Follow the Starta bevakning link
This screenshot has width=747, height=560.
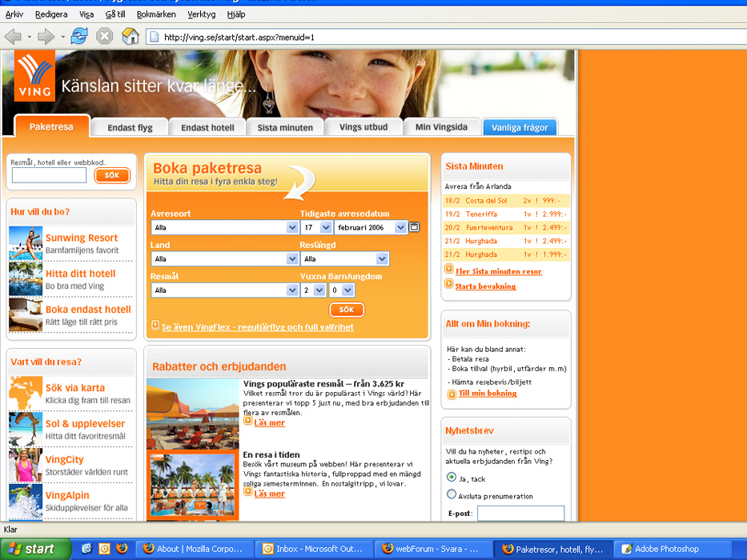pos(485,286)
